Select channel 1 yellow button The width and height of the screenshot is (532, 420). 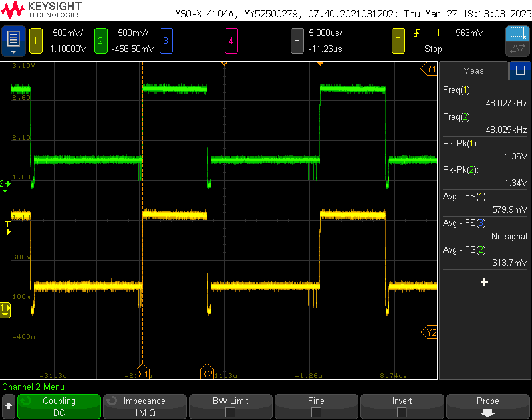pyautogui.click(x=36, y=41)
